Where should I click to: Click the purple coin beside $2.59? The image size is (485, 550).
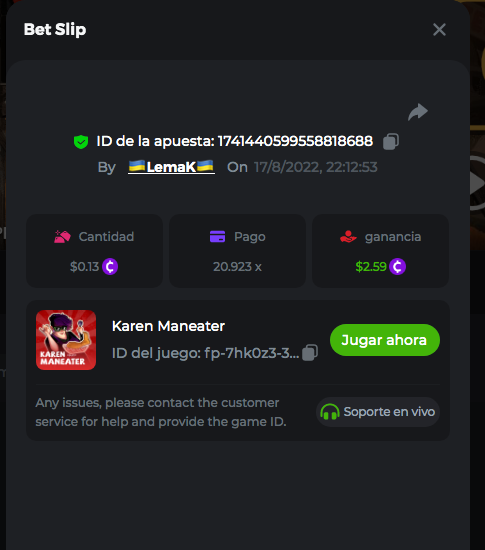[397, 267]
